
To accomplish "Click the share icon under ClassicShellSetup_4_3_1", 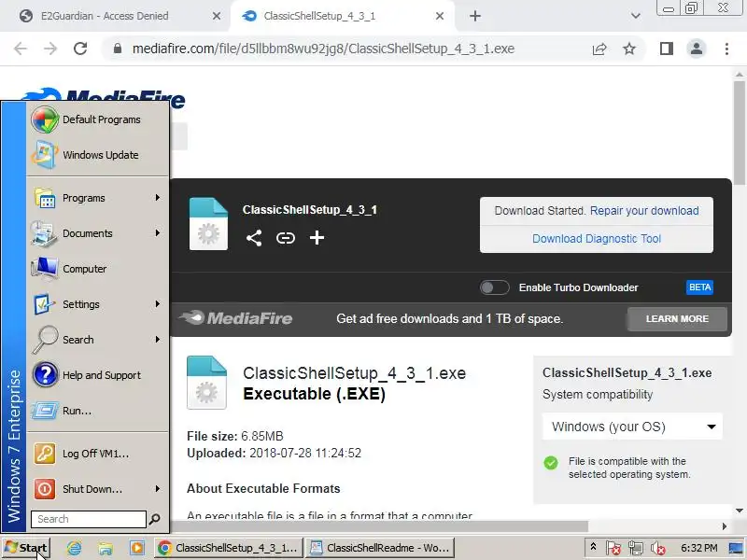I will pos(254,238).
